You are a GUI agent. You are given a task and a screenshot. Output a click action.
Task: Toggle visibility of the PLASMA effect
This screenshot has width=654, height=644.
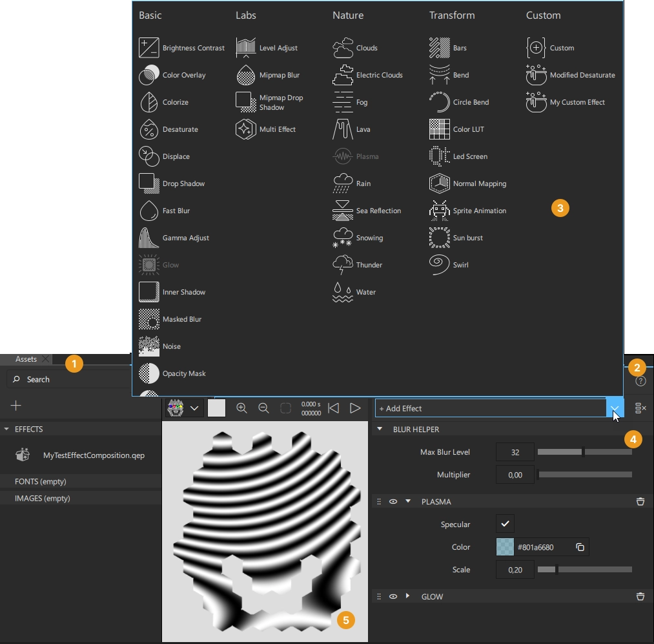pyautogui.click(x=393, y=501)
